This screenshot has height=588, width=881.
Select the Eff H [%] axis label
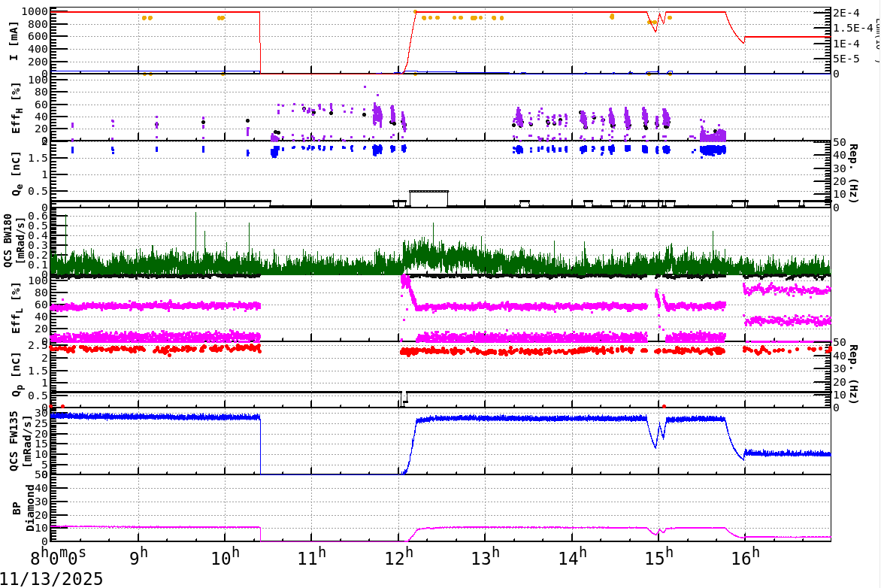tap(17, 108)
